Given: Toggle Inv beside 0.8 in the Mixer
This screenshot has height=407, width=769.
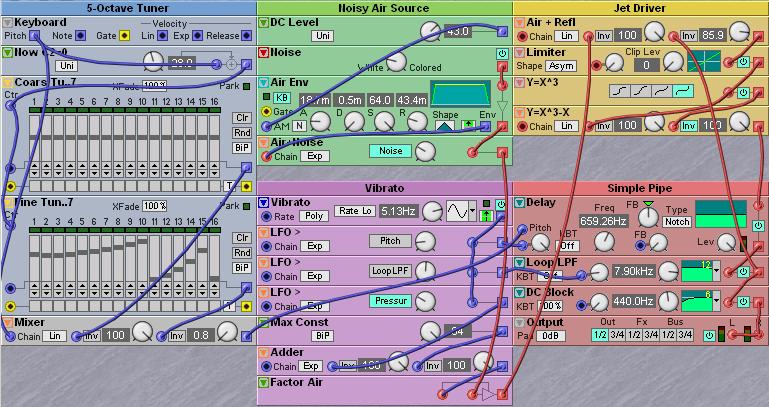Looking at the screenshot, I should (x=177, y=336).
